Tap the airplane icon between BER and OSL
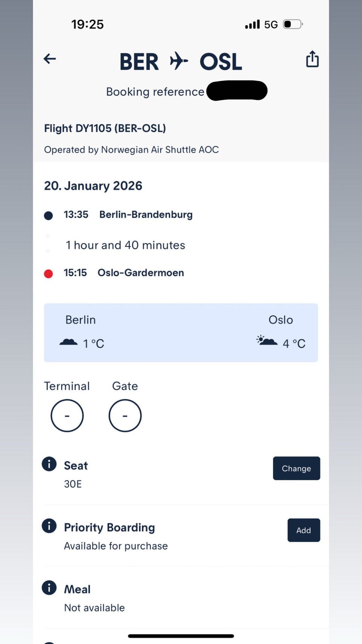The image size is (362, 644). coord(179,61)
